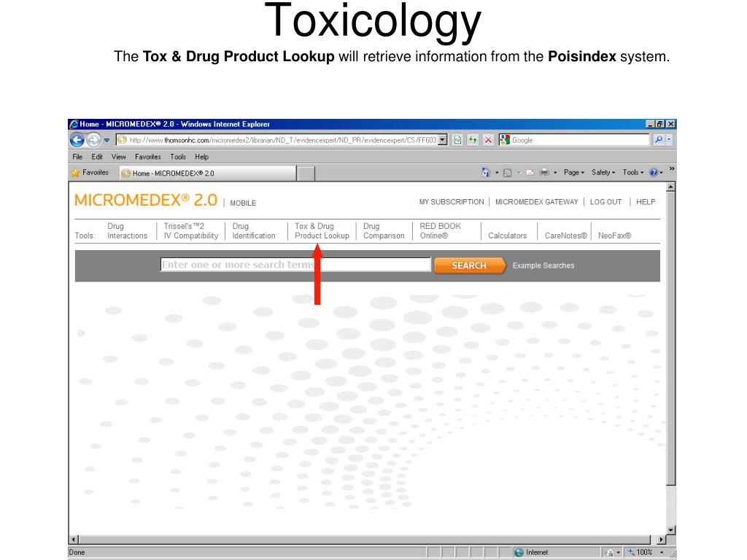
Task: Click the green Refresh arrows icon
Action: pyautogui.click(x=473, y=140)
